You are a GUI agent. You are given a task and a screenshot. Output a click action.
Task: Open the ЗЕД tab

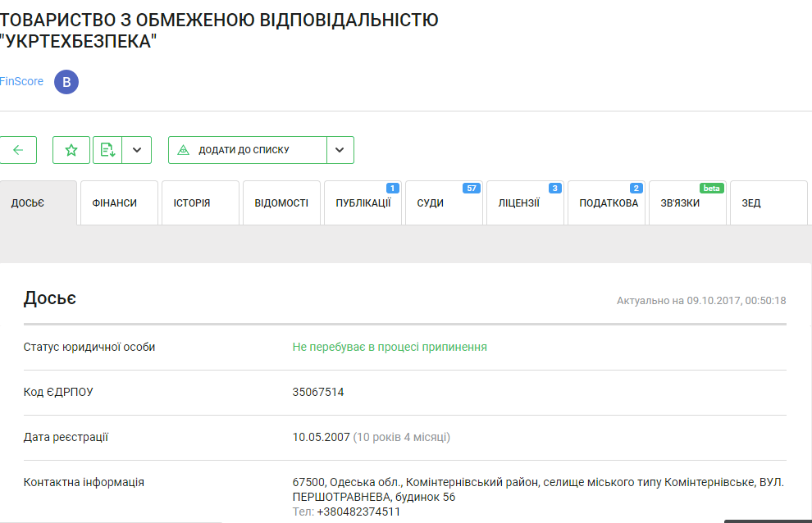751,203
